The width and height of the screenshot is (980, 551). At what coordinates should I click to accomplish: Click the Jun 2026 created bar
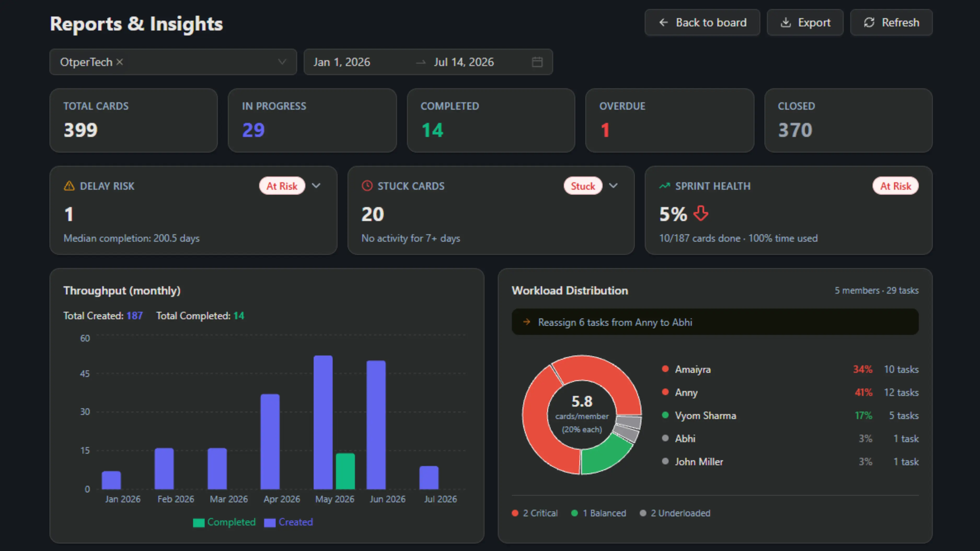point(376,425)
